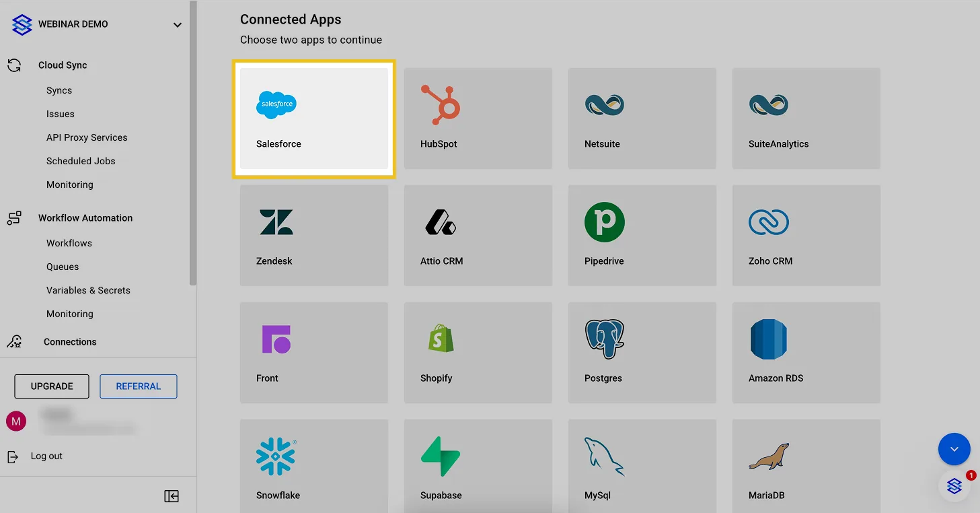This screenshot has width=980, height=513.
Task: Choose the MariaDB seal logo
Action: pyautogui.click(x=769, y=456)
